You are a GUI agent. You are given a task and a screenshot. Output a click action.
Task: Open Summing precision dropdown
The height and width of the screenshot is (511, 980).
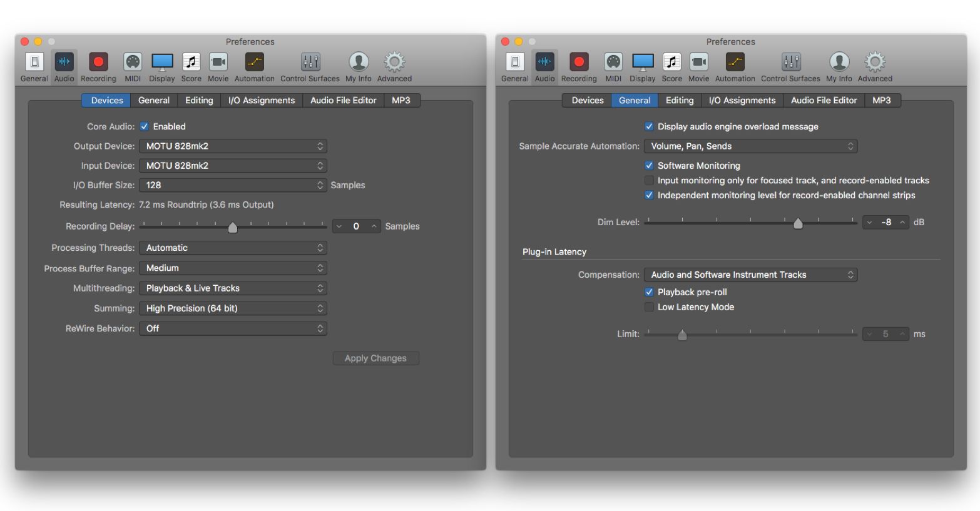click(233, 308)
